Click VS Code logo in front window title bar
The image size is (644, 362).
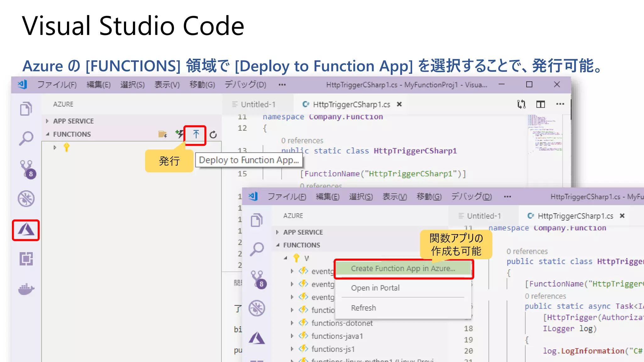tap(253, 196)
